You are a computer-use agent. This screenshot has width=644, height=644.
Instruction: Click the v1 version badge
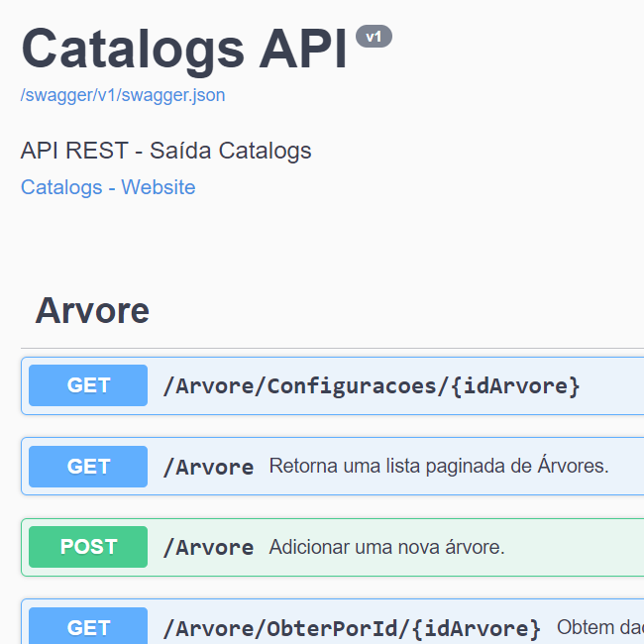point(374,37)
